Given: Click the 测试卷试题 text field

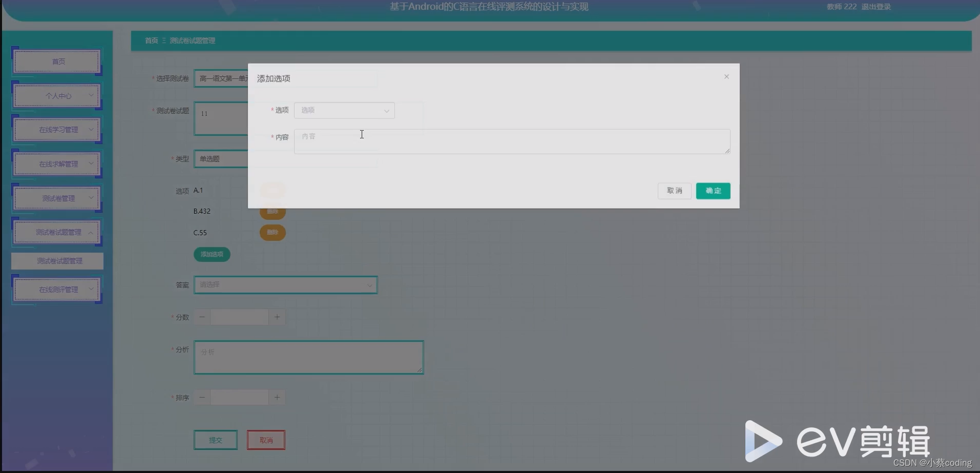Looking at the screenshot, I should click(x=221, y=119).
